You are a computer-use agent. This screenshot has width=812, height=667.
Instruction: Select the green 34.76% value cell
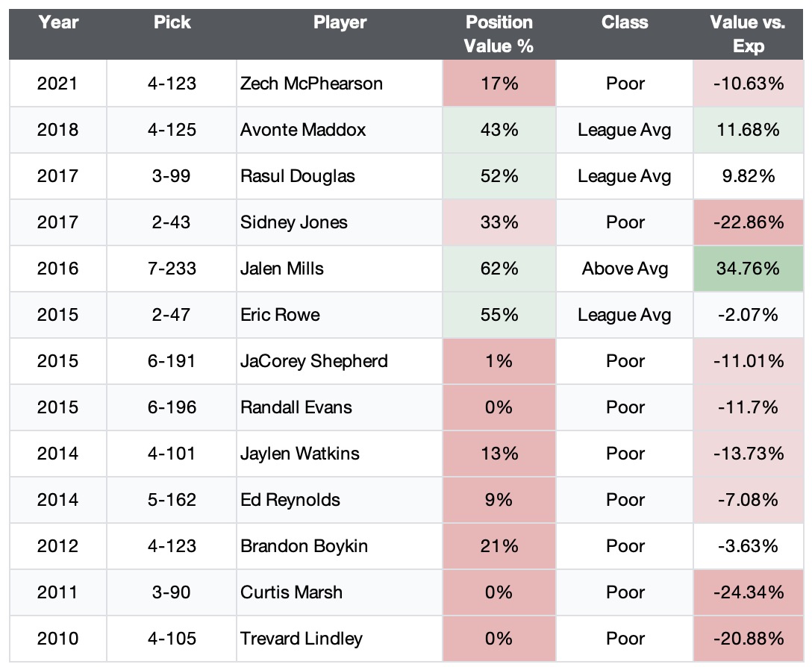(748, 269)
